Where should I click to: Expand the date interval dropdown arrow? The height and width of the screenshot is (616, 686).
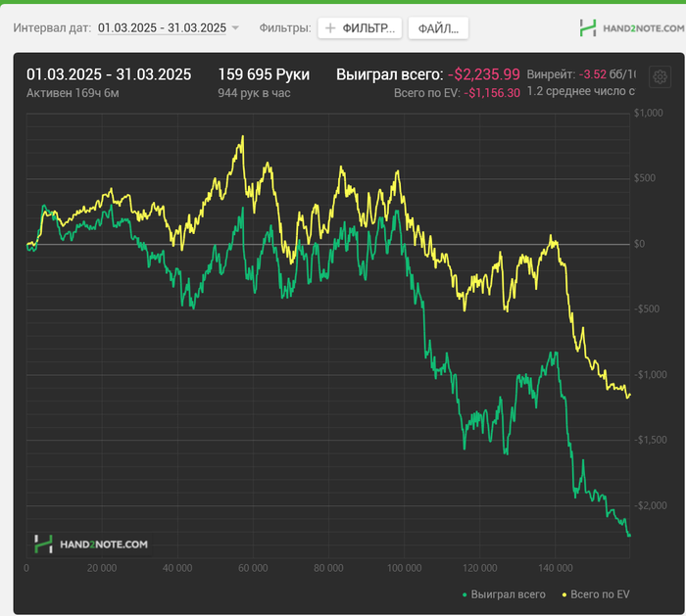[235, 28]
